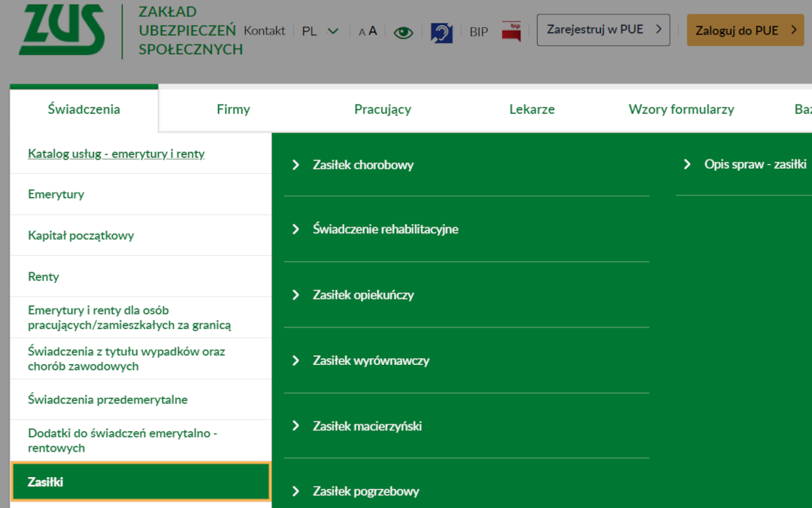Open Zasiłek chorobowy link
Image resolution: width=812 pixels, height=508 pixels.
point(363,165)
